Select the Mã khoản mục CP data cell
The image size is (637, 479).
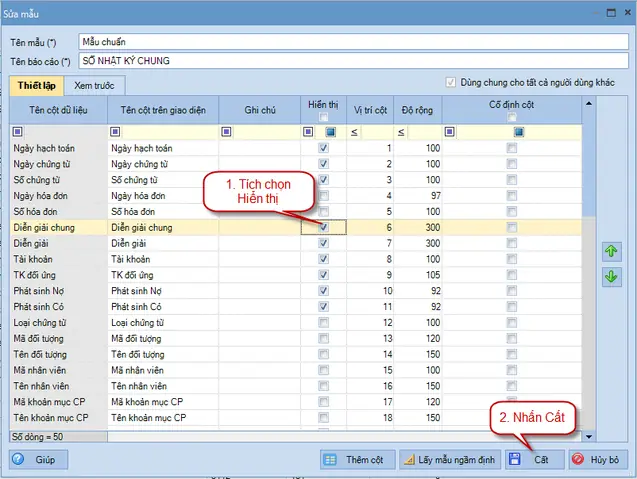[x=58, y=402]
